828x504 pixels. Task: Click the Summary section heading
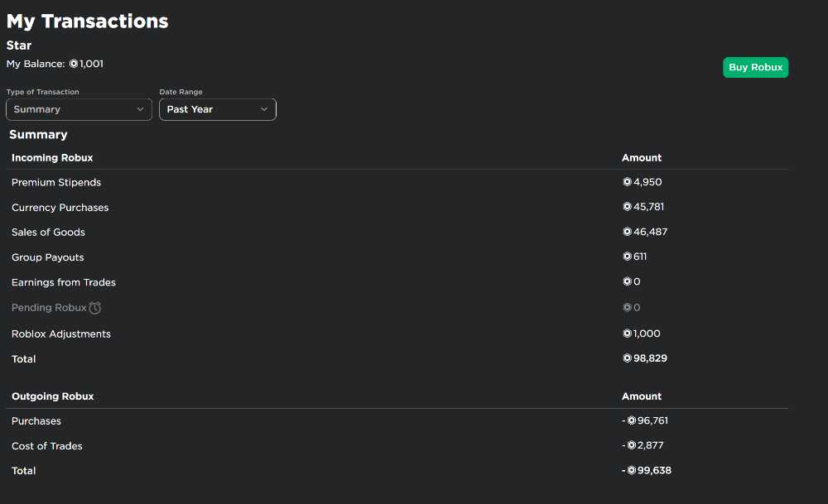pos(39,135)
